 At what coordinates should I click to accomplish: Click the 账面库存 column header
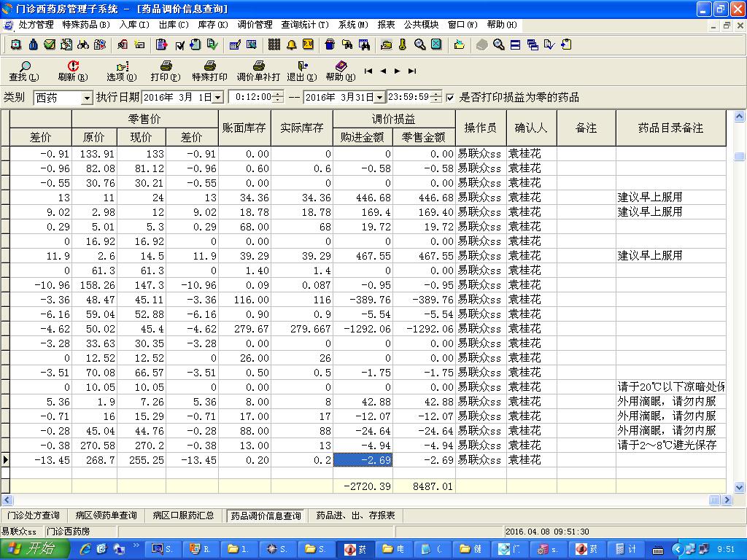(x=244, y=128)
